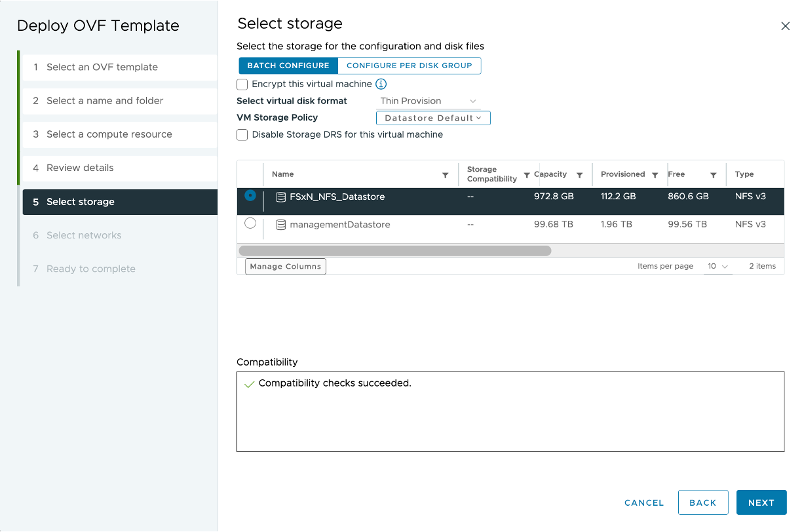Open the Name column filter icon
The height and width of the screenshot is (532, 802).
pyautogui.click(x=446, y=176)
